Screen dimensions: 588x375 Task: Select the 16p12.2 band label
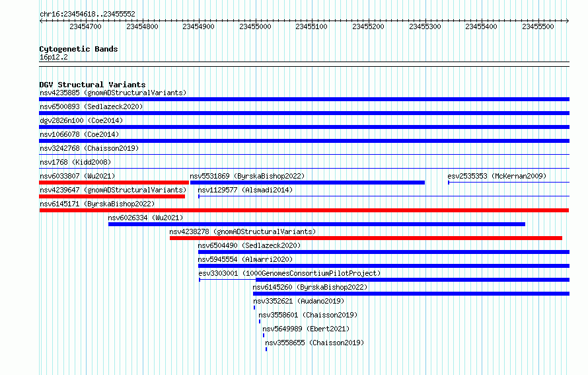click(x=54, y=57)
